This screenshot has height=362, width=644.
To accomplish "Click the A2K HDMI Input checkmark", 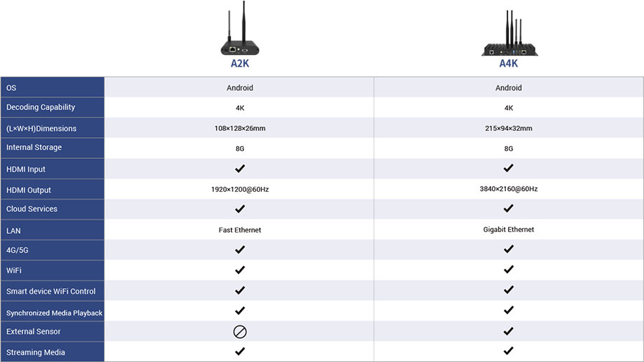I will click(x=240, y=169).
